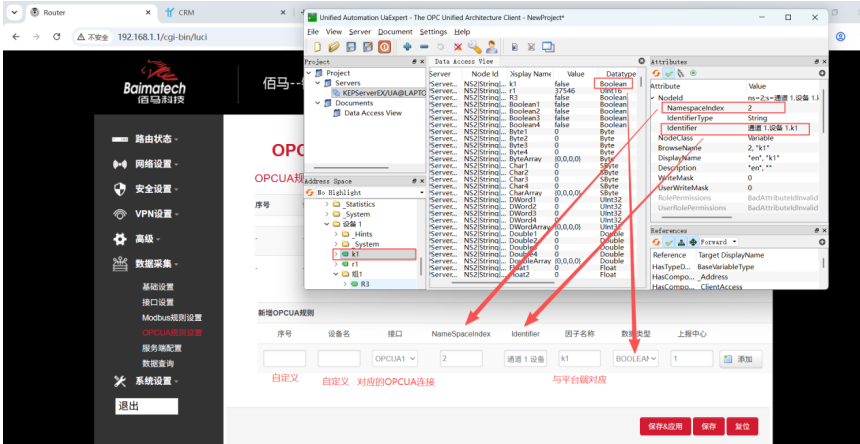This screenshot has width=860, height=444.
Task: Click the 序号 input field
Action: [284, 358]
